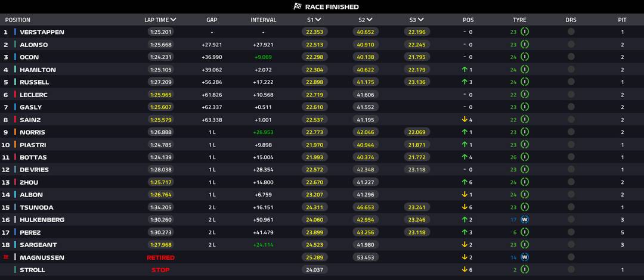Click Alonso's DRS indicator dot
This screenshot has width=644, height=280.
pos(571,44)
